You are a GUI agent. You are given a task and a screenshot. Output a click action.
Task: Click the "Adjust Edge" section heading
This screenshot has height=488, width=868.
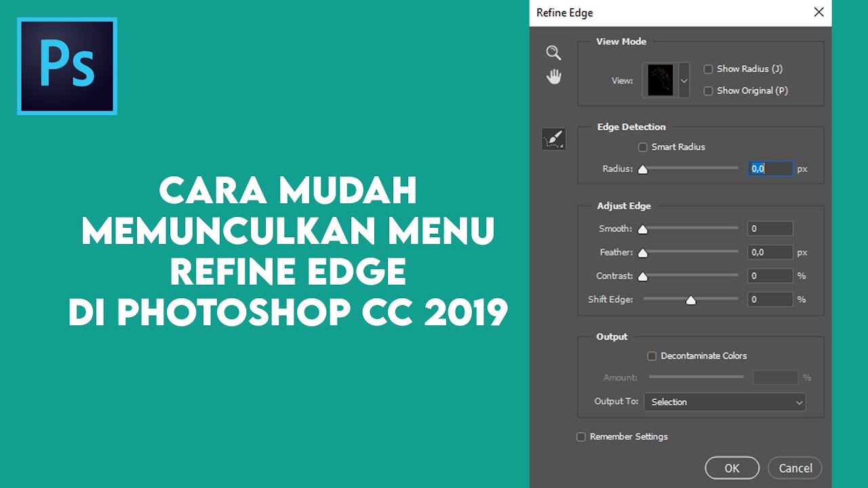point(624,206)
